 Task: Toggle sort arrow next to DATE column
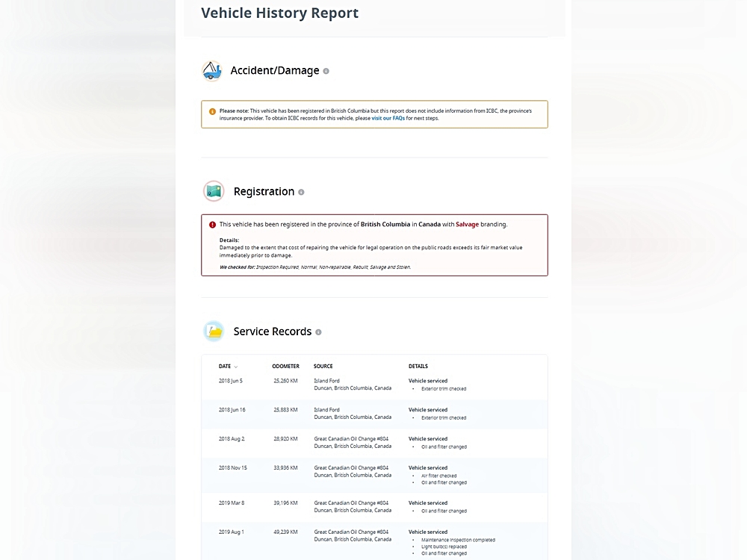(236, 367)
